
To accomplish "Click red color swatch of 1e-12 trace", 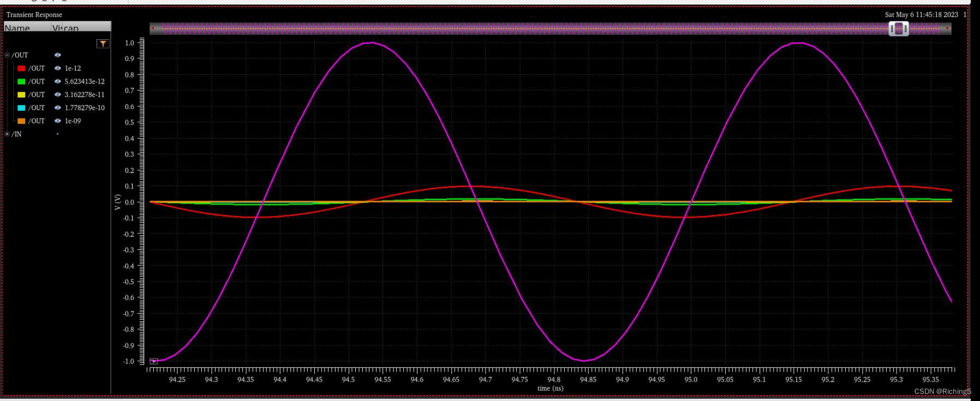I will click(x=21, y=68).
